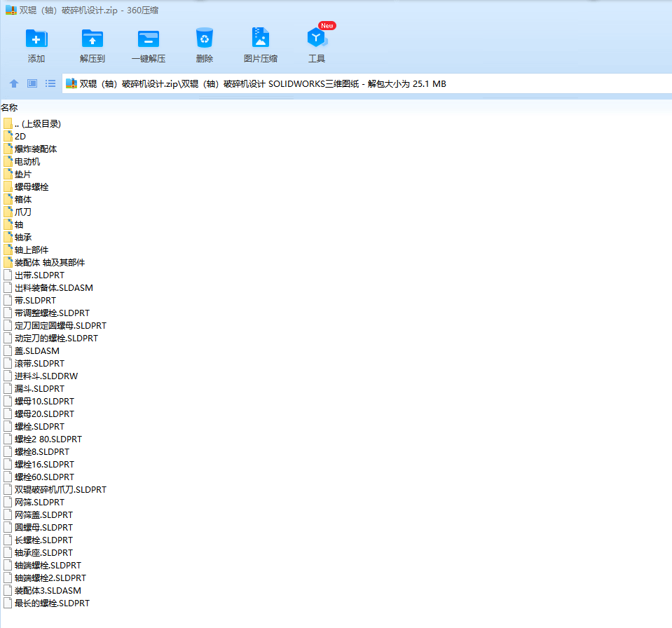Switch to the large icon view mode
Image resolution: width=672 pixels, height=628 pixels.
(32, 83)
